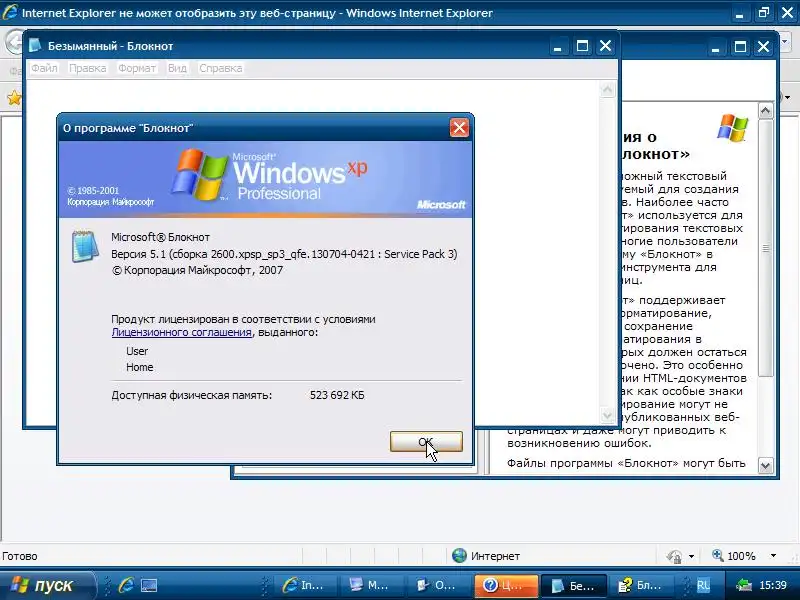This screenshot has height=600, width=800.
Task: Expand the security status dropdown arrow
Action: pyautogui.click(x=691, y=556)
